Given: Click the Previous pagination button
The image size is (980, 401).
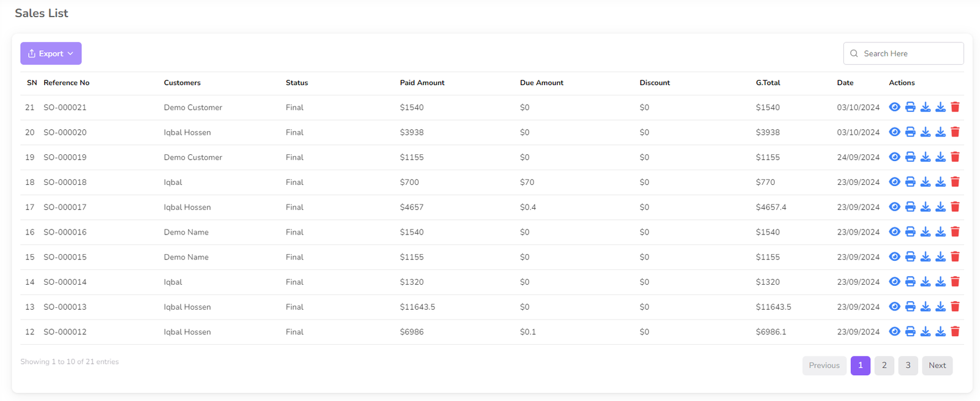Looking at the screenshot, I should pyautogui.click(x=824, y=365).
